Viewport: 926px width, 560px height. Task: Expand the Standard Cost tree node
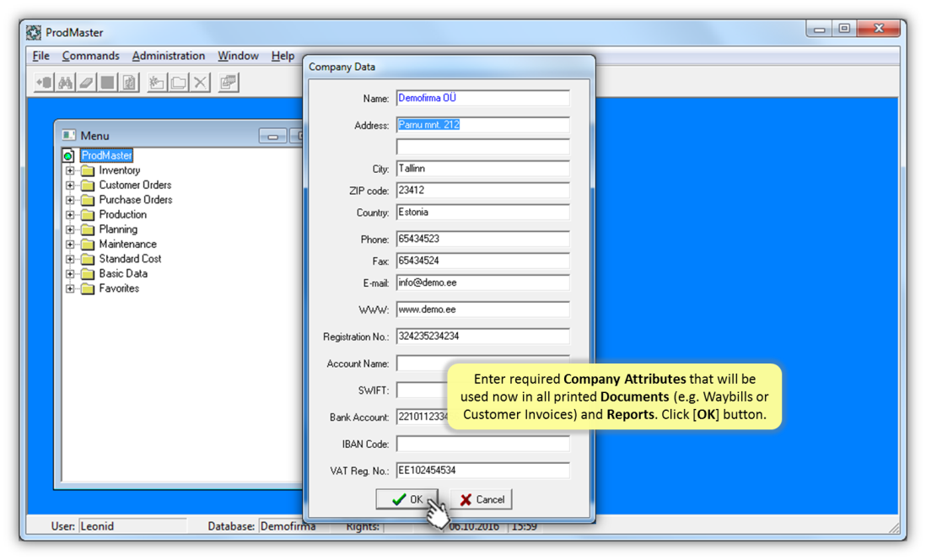[70, 259]
